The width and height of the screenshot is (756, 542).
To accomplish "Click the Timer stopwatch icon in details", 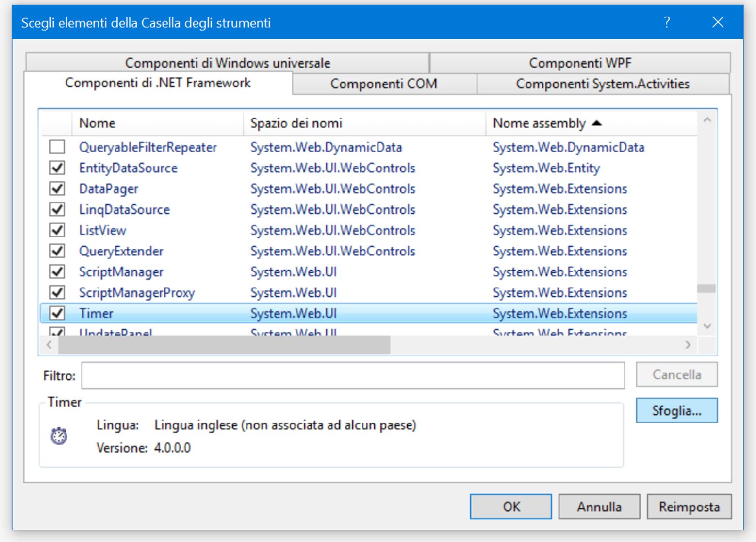I will [59, 436].
